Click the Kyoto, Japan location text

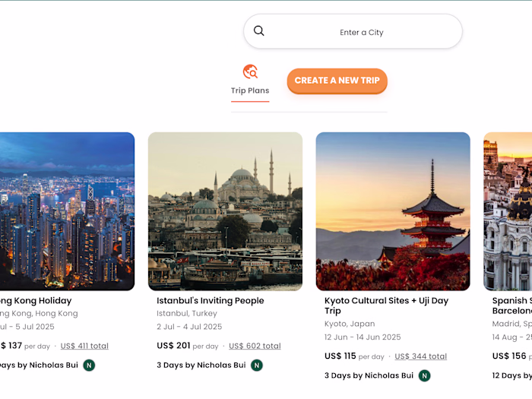click(350, 324)
